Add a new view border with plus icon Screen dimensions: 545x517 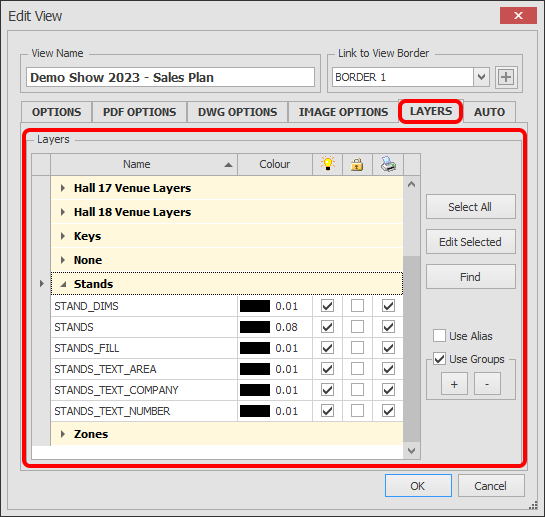coord(506,77)
